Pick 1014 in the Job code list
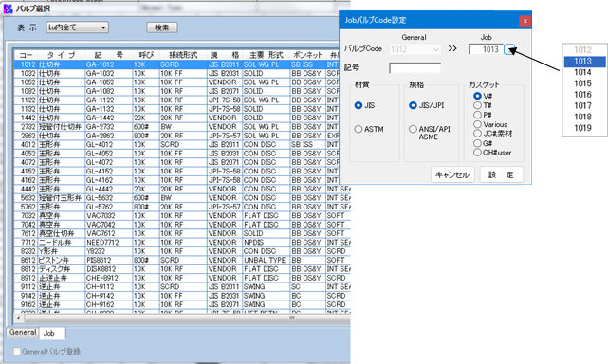The height and width of the screenshot is (364, 608). tap(584, 72)
